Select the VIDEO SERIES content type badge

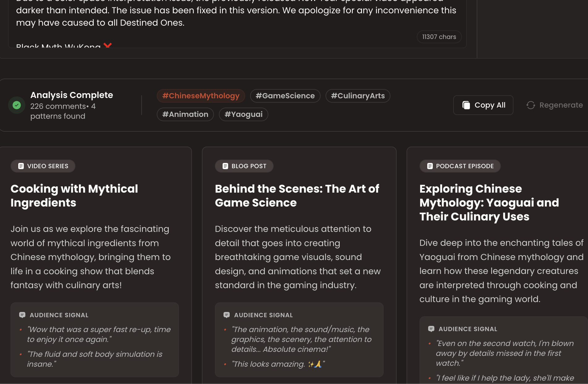(43, 166)
